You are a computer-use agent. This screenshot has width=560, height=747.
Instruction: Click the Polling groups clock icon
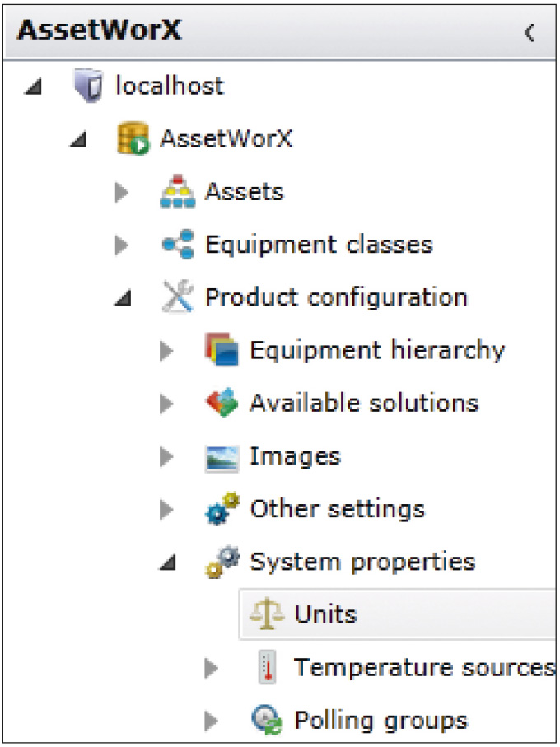pyautogui.click(x=267, y=720)
